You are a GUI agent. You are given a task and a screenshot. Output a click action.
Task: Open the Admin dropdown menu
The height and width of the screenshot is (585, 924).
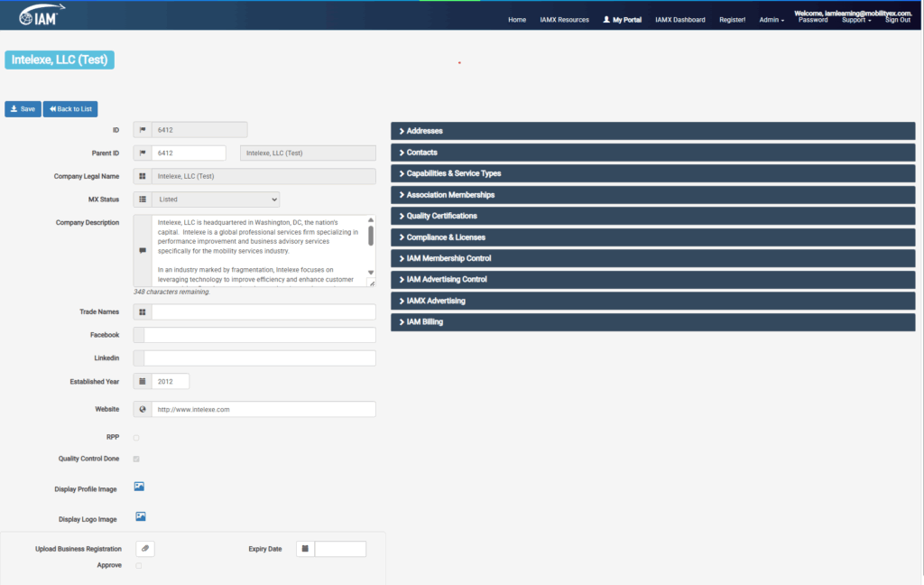(772, 20)
